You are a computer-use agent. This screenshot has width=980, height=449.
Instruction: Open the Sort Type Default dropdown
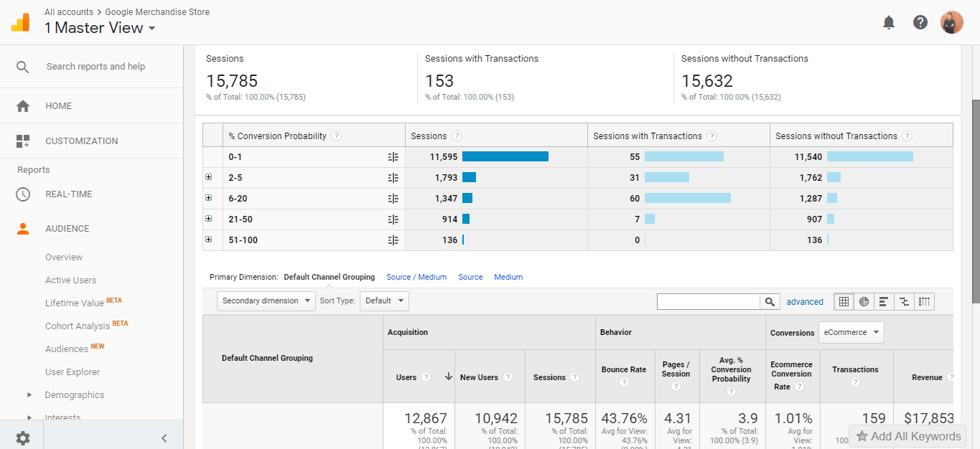pos(383,301)
